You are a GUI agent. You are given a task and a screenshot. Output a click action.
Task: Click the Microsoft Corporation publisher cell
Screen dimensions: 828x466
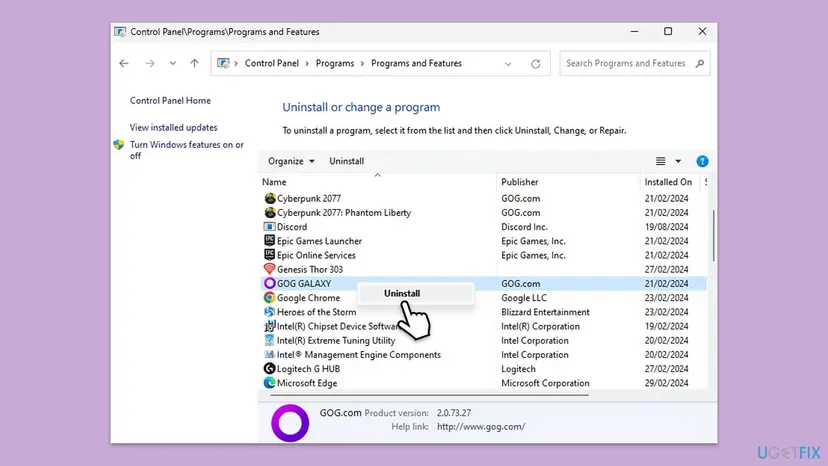[545, 383]
